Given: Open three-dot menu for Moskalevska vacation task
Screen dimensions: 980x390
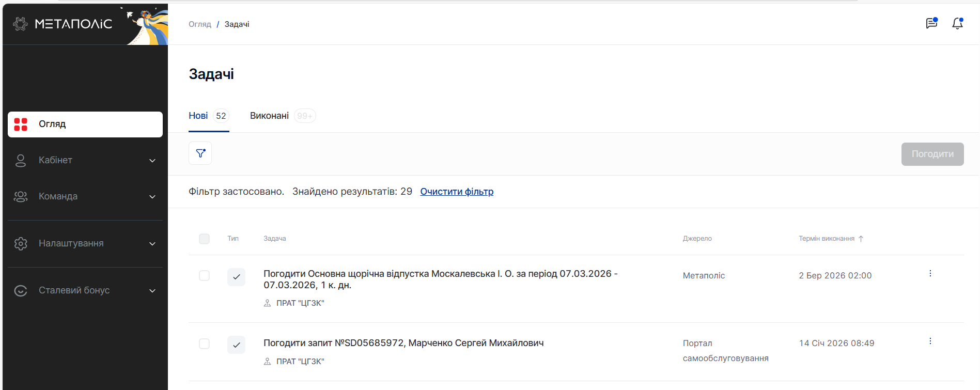Looking at the screenshot, I should click(930, 274).
